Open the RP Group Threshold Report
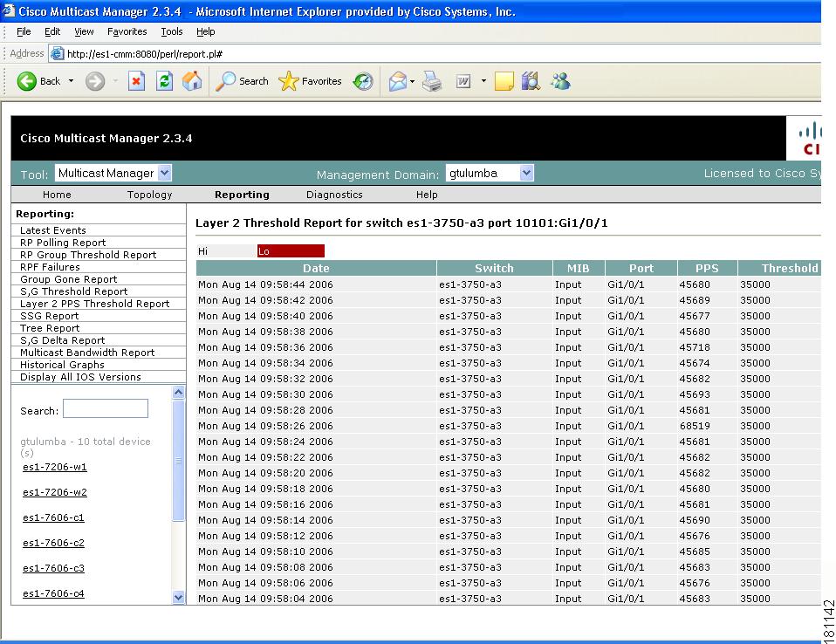The width and height of the screenshot is (836, 644). click(88, 255)
